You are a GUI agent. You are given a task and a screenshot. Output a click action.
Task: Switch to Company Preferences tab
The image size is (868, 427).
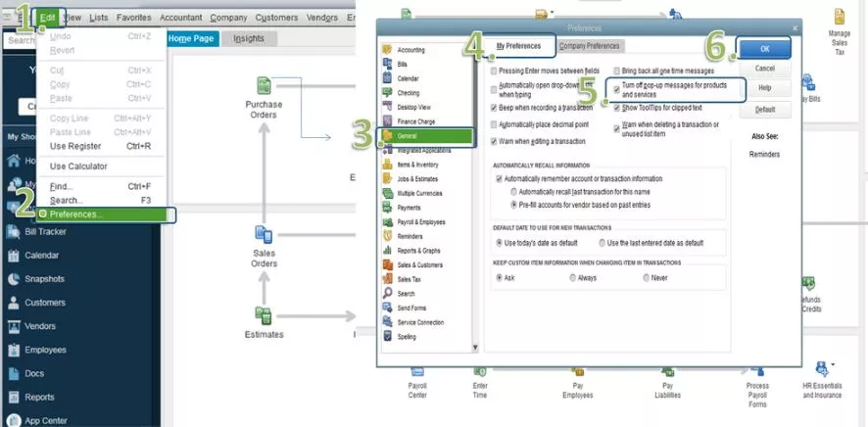tap(589, 46)
